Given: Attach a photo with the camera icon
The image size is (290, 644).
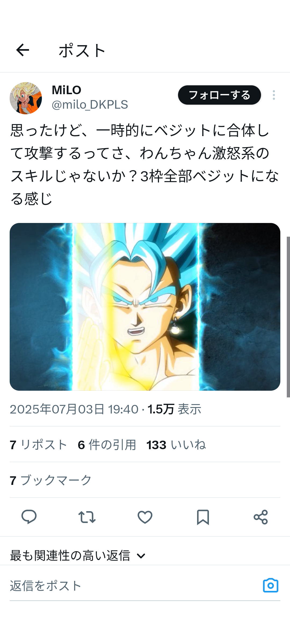Looking at the screenshot, I should click(x=271, y=586).
